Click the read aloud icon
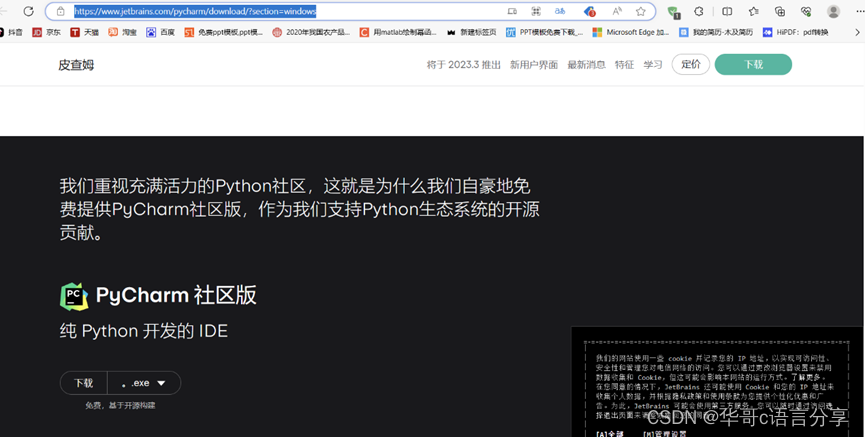The height and width of the screenshot is (437, 865). (617, 11)
